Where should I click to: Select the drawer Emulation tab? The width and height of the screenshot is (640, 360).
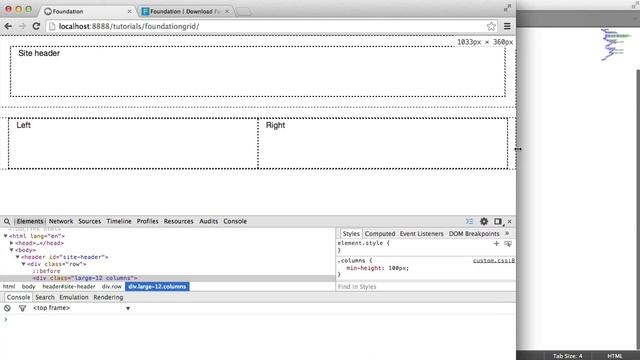(x=73, y=297)
